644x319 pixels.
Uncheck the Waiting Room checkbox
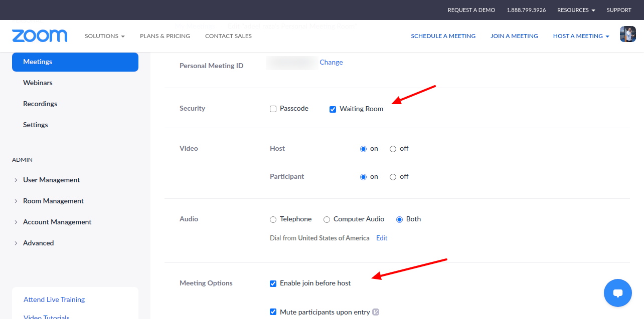point(333,109)
